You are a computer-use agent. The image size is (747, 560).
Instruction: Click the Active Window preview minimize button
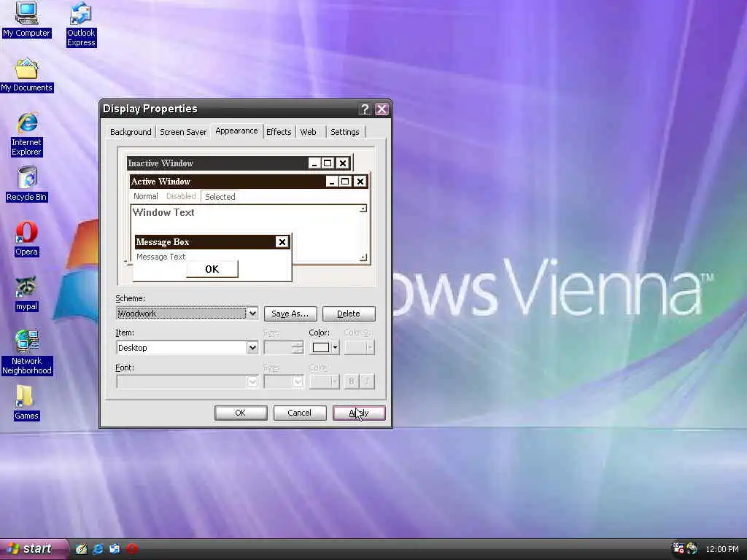point(332,182)
